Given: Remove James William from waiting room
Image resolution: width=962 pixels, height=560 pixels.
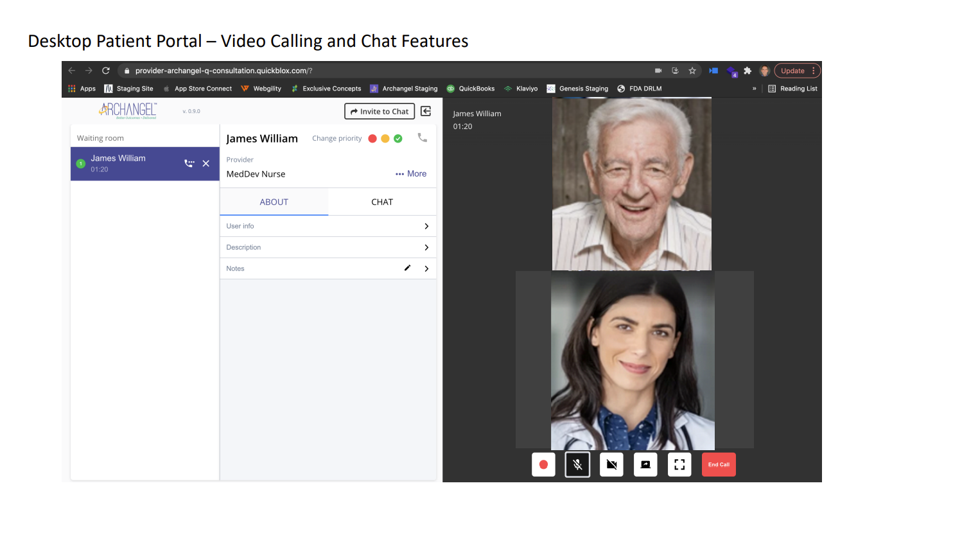Looking at the screenshot, I should coord(206,164).
